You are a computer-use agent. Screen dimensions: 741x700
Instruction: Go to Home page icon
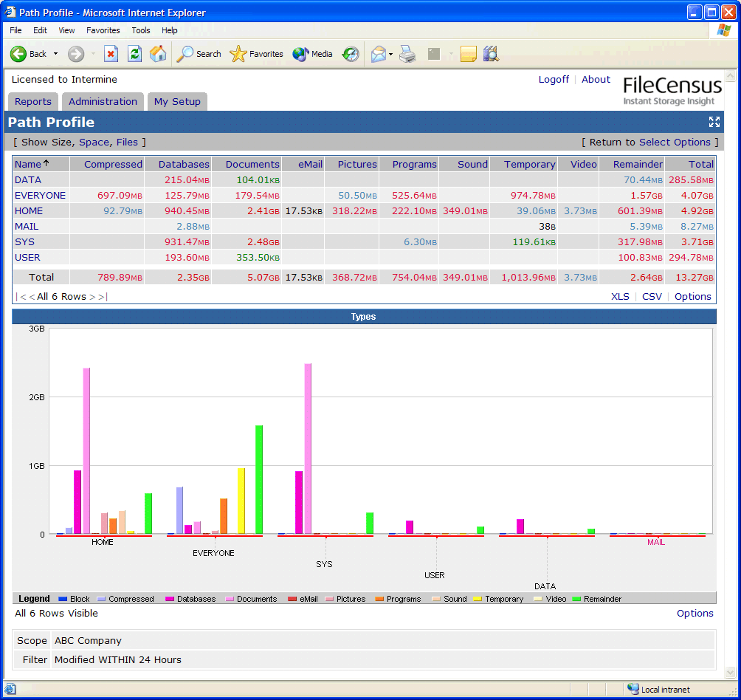[158, 54]
